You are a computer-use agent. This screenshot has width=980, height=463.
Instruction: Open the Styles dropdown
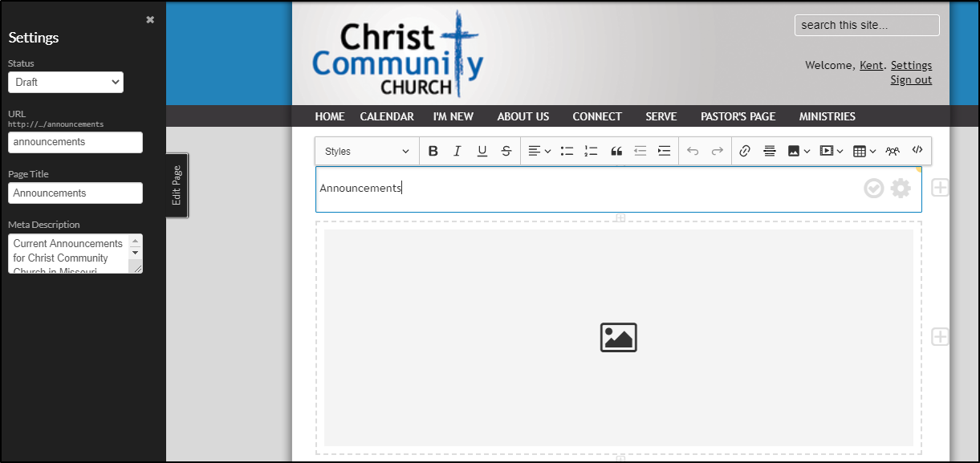click(x=367, y=151)
